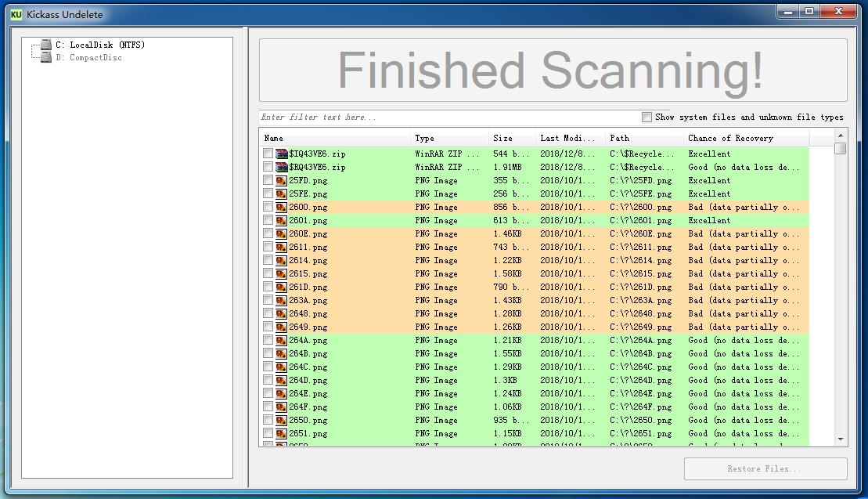868x499 pixels.
Task: Click the filter text input field
Action: coord(449,117)
